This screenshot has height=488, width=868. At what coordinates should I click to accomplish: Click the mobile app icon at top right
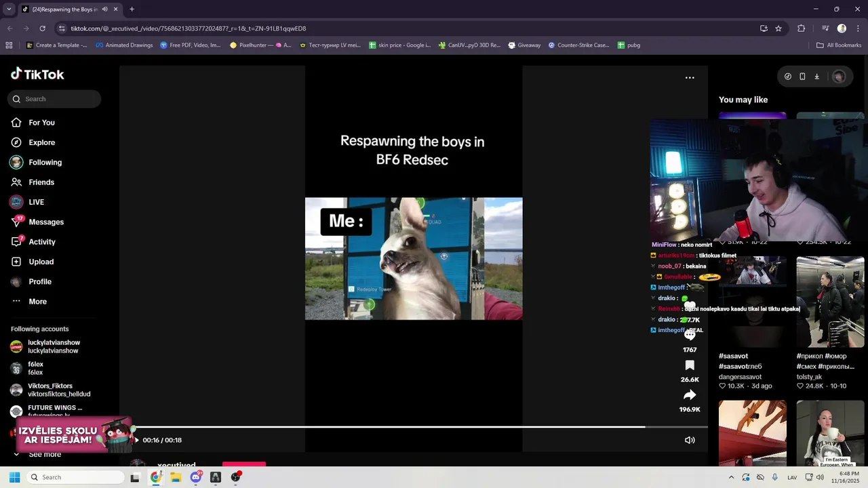802,77
